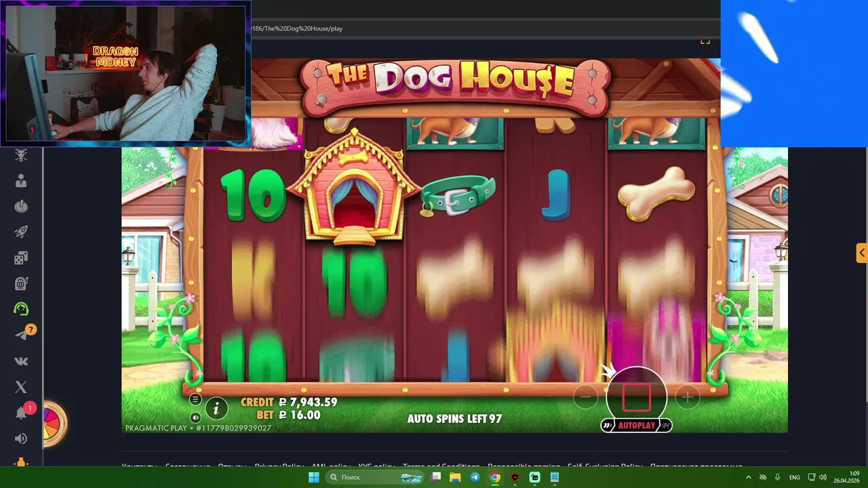868x488 pixels.
Task: Expand the orange side panel arrow
Action: [861, 253]
